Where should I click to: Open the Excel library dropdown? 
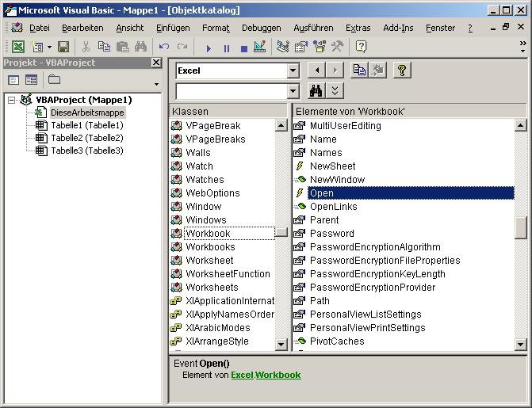click(293, 71)
